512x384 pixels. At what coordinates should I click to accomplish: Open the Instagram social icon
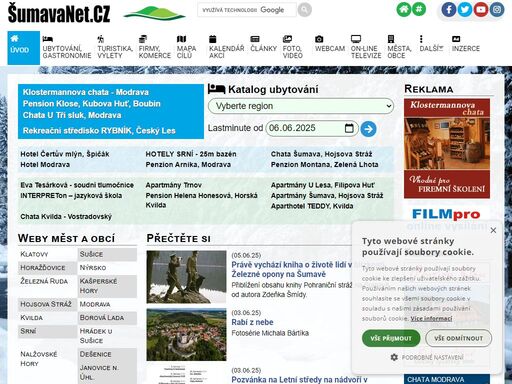[497, 9]
